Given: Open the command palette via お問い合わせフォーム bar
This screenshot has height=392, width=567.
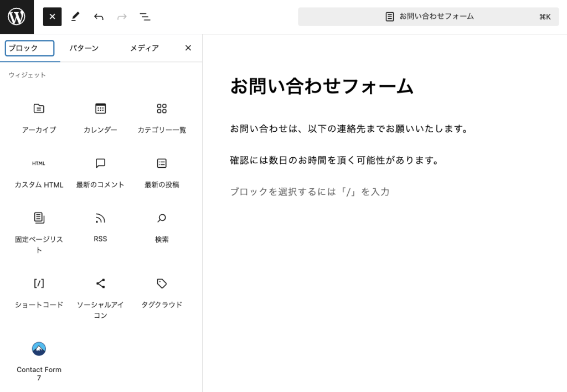Looking at the screenshot, I should (x=430, y=17).
